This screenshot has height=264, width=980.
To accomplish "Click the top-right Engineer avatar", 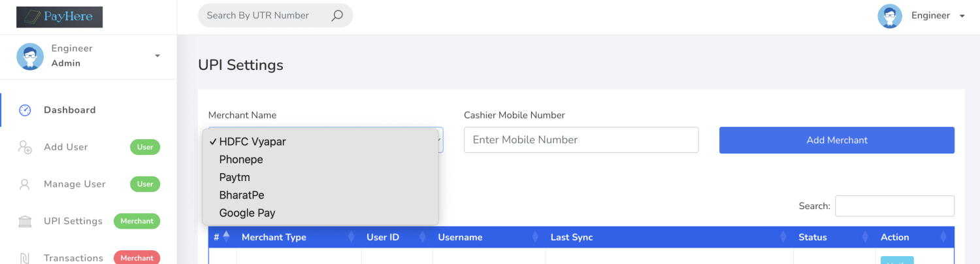I will [889, 16].
